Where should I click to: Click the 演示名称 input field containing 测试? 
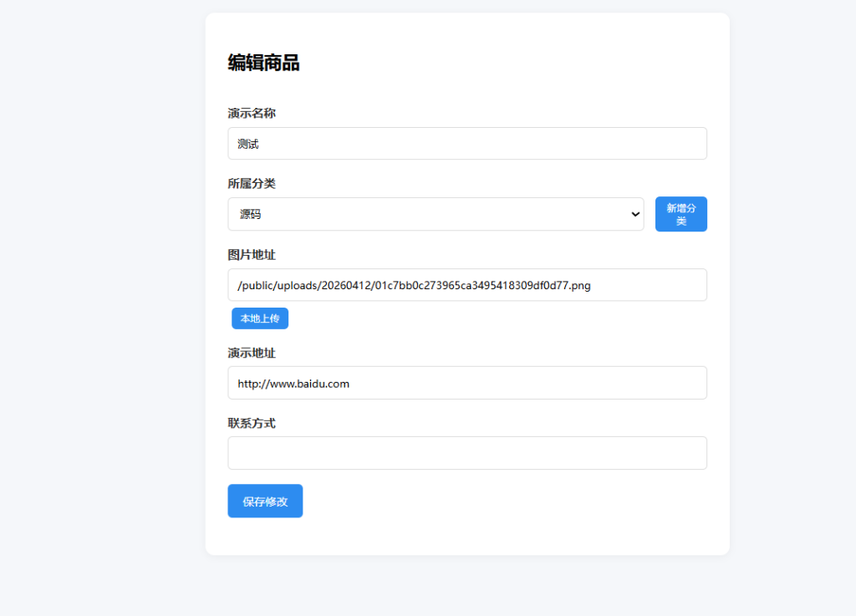click(x=467, y=144)
